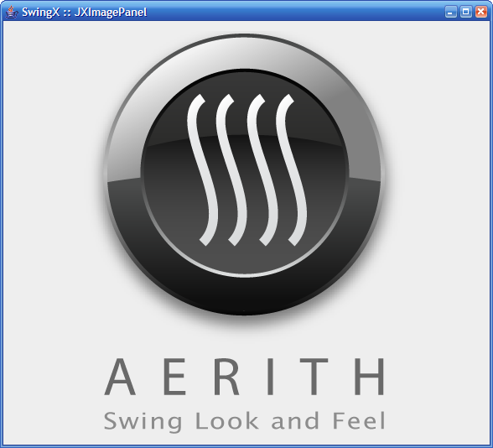Image resolution: width=493 pixels, height=448 pixels.
Task: Click the SwingX :: JXImagePanel title text
Action: point(84,13)
